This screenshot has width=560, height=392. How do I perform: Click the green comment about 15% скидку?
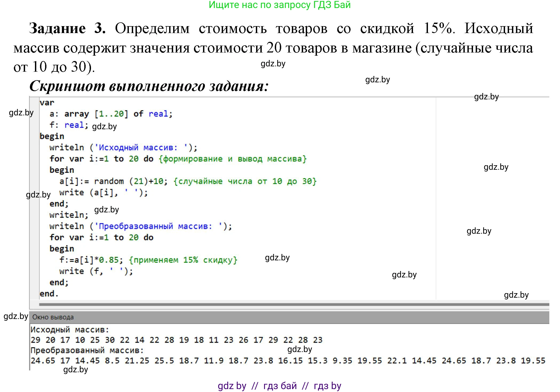point(184,260)
